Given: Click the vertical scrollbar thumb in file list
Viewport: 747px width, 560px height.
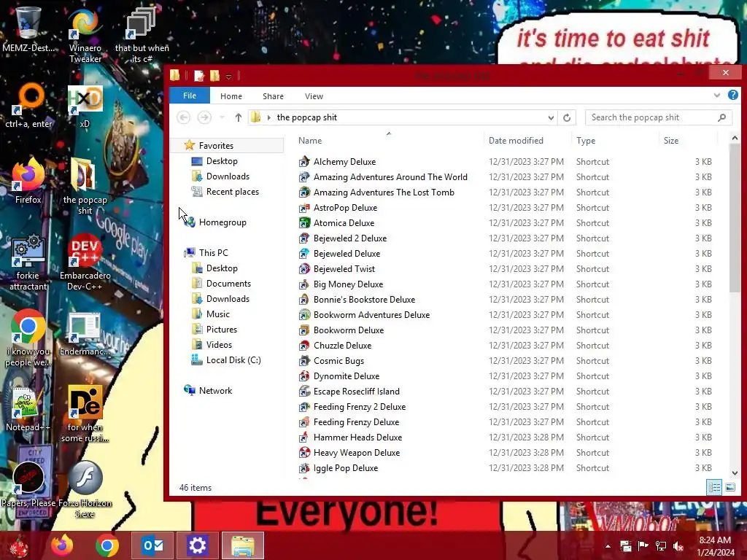Looking at the screenshot, I should (734, 218).
